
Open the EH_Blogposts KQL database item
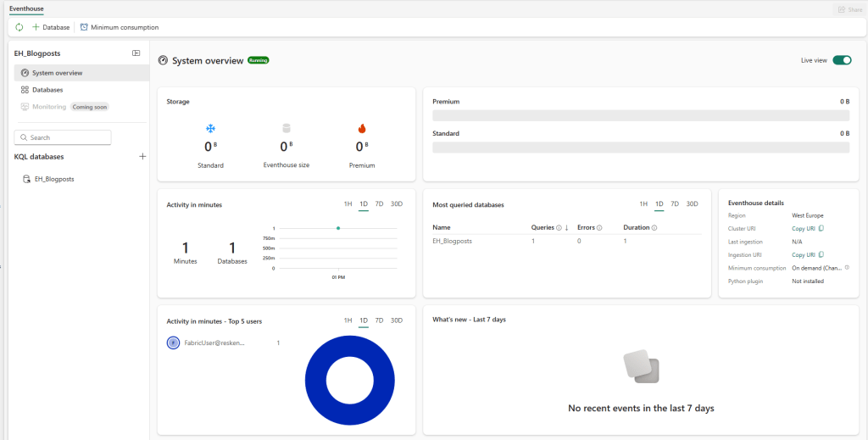point(53,179)
